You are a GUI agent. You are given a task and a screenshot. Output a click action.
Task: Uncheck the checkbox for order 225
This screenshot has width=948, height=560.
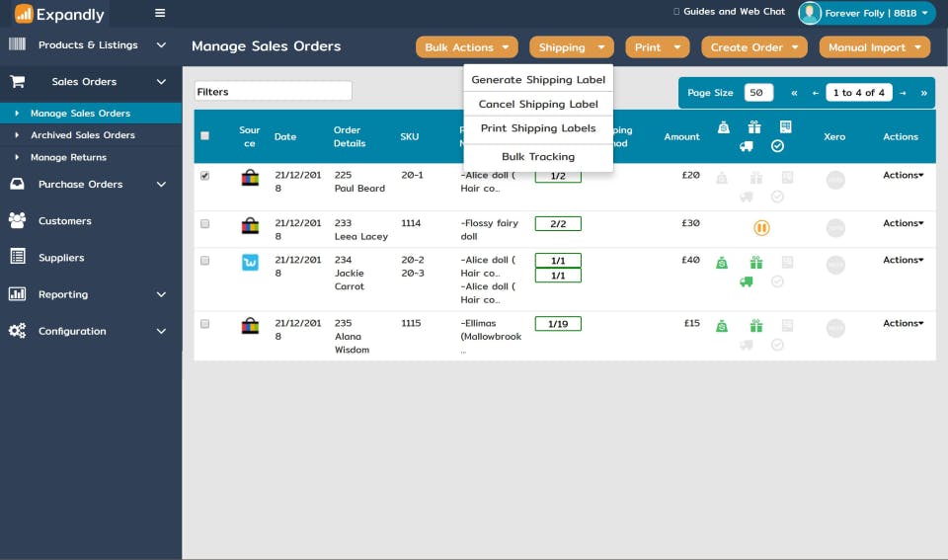tap(205, 176)
